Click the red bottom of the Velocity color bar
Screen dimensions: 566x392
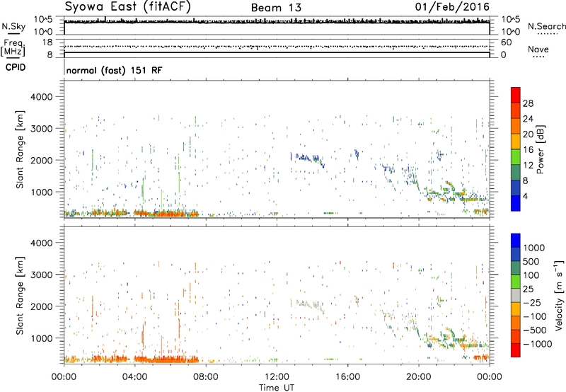click(x=516, y=350)
